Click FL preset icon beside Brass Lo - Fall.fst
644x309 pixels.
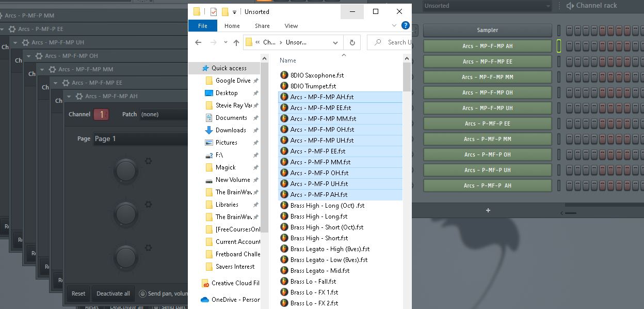[284, 281]
